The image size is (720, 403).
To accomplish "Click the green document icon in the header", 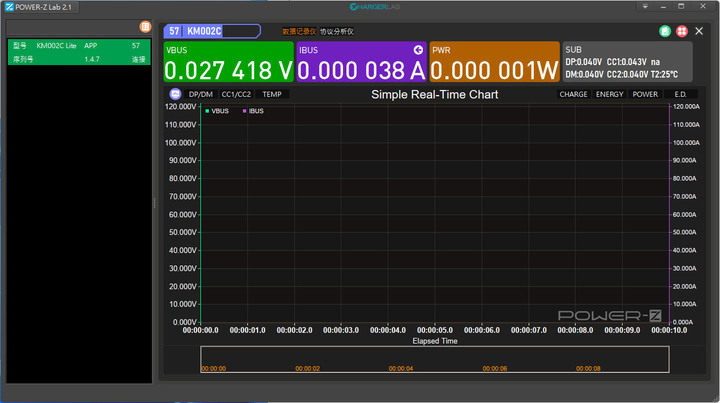I will [x=664, y=31].
